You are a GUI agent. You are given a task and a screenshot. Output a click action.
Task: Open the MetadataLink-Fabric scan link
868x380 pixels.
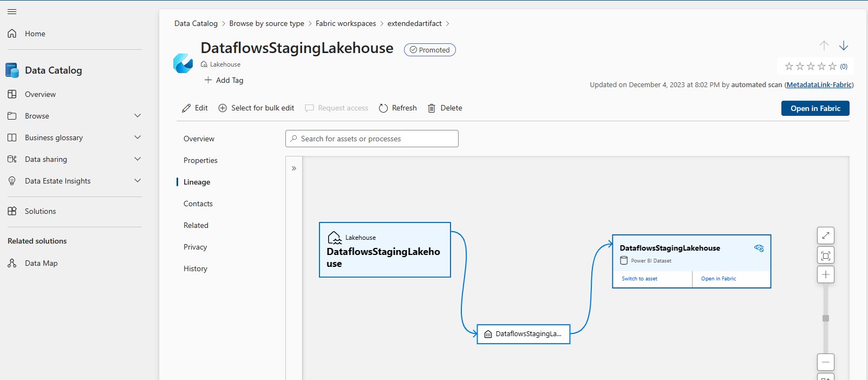(819, 84)
